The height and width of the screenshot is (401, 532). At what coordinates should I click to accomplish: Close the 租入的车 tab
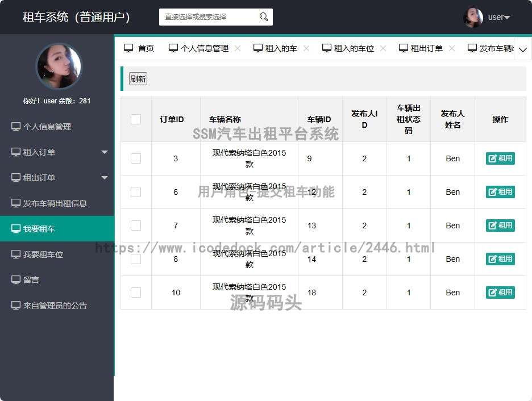(x=306, y=48)
